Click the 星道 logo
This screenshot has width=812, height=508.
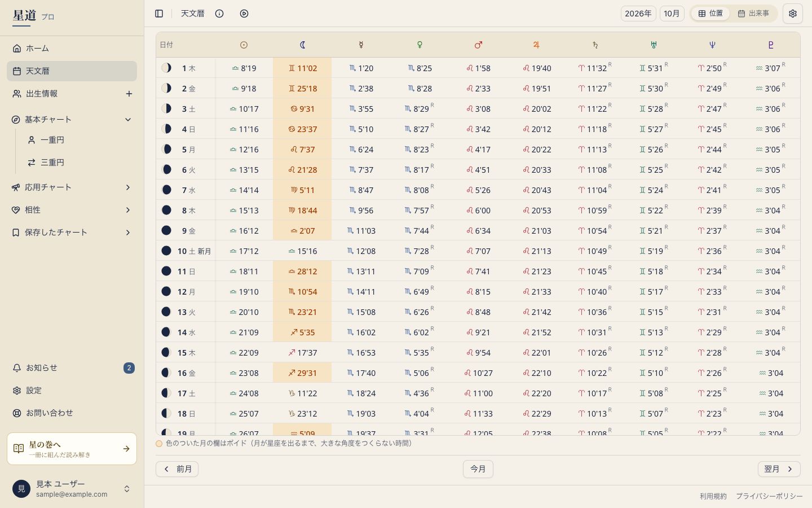(24, 16)
